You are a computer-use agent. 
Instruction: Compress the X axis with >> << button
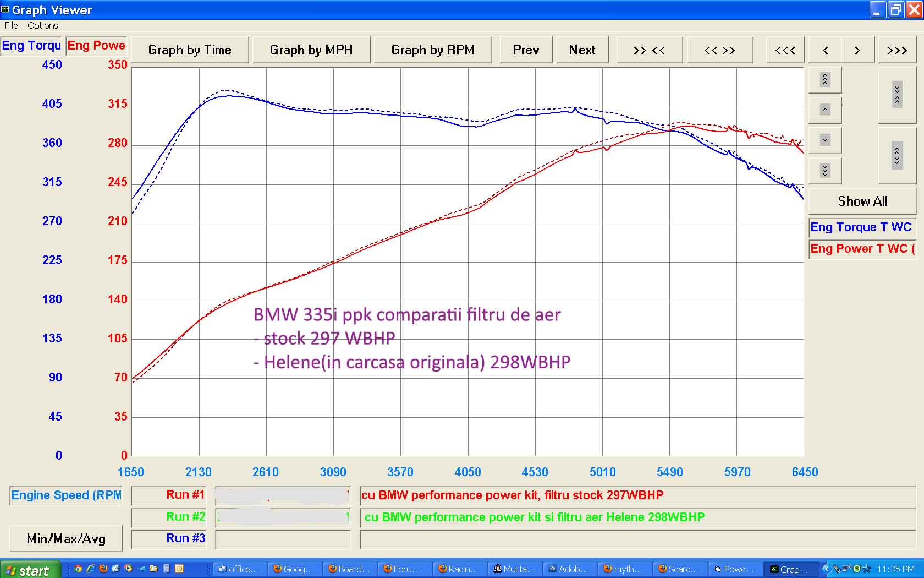coord(650,50)
